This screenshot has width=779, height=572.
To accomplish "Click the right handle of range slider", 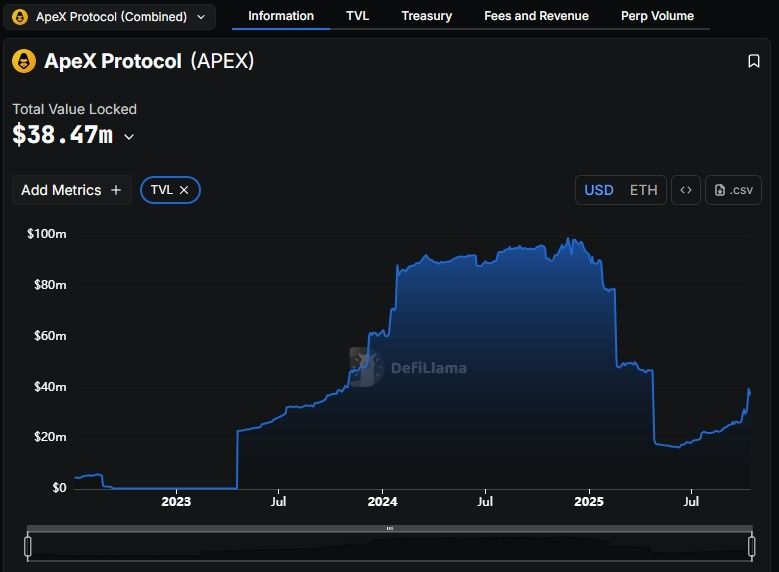I will tap(751, 546).
